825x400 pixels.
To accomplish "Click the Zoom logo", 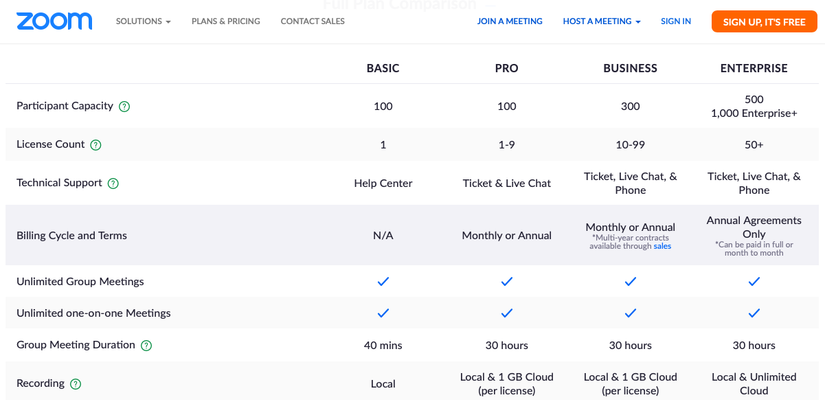I will 54,21.
